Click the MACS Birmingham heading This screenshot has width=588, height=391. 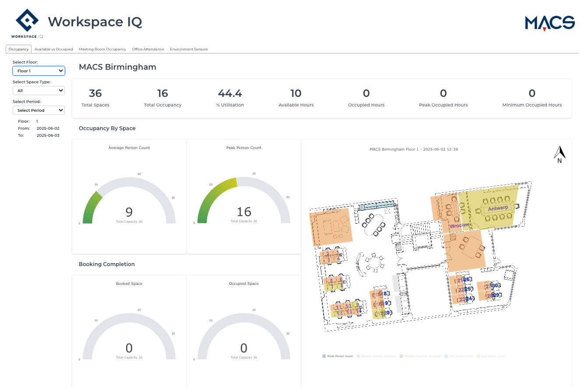click(x=117, y=67)
